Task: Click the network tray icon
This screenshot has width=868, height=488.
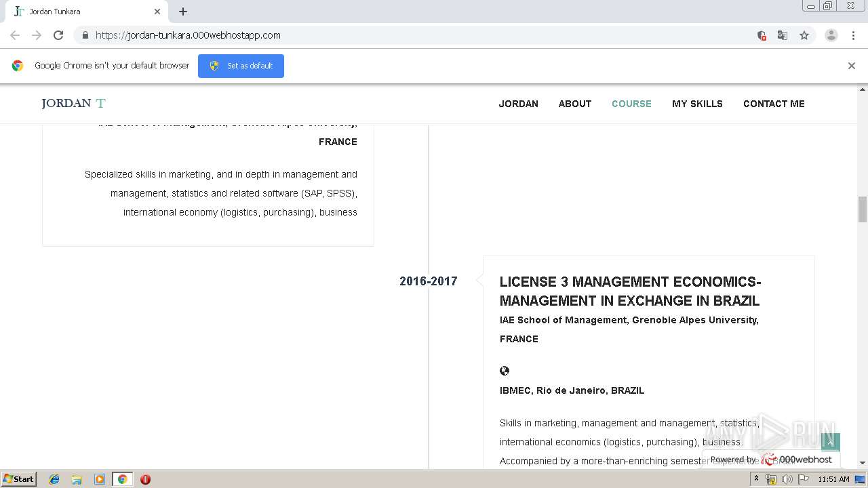Action: coord(771,479)
